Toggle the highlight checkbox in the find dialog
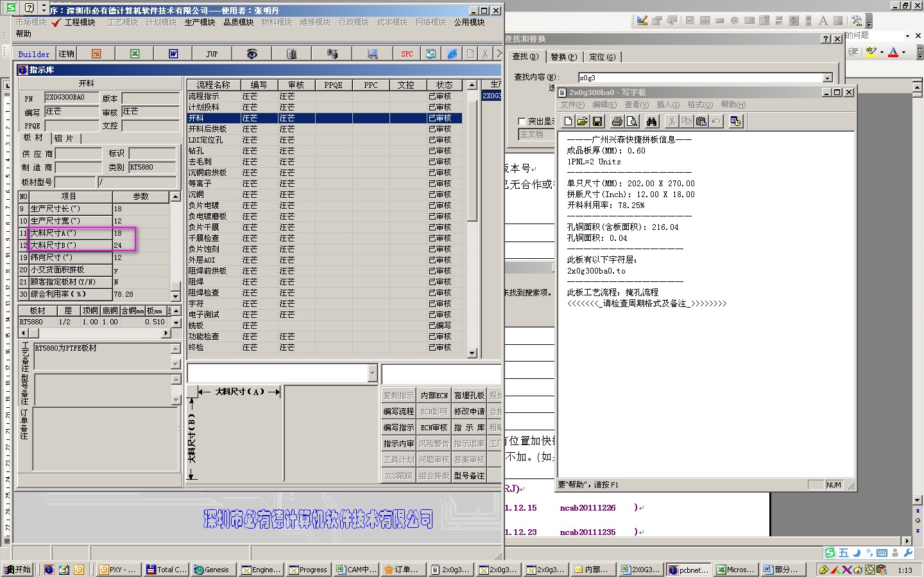The height and width of the screenshot is (578, 924). click(522, 121)
